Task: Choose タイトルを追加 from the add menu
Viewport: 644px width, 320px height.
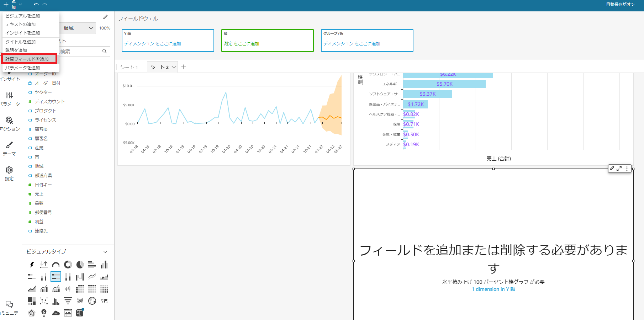Action: tap(20, 42)
